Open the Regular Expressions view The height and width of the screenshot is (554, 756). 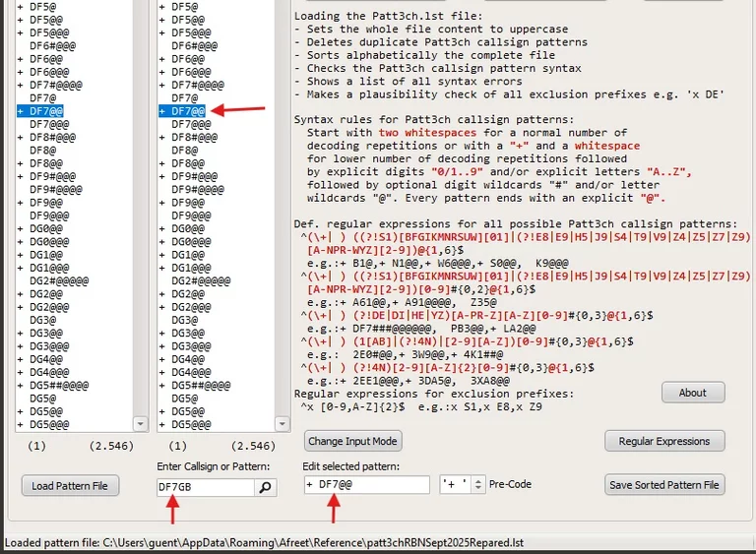click(x=664, y=441)
